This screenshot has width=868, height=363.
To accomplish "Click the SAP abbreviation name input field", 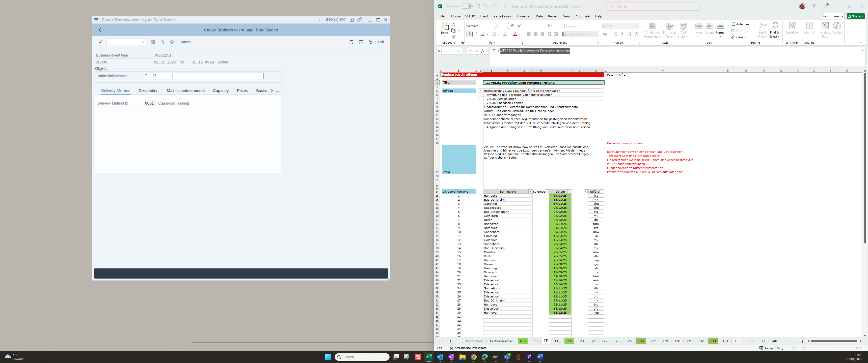I will point(218,76).
